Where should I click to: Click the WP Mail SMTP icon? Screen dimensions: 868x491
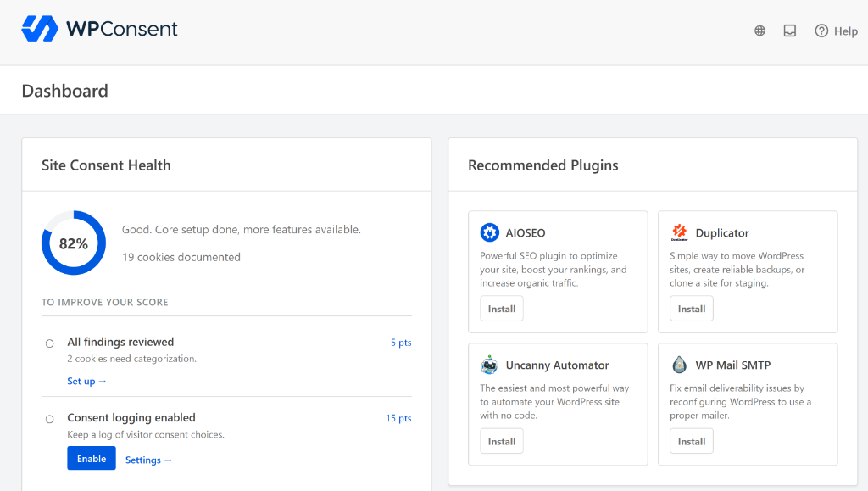point(679,365)
